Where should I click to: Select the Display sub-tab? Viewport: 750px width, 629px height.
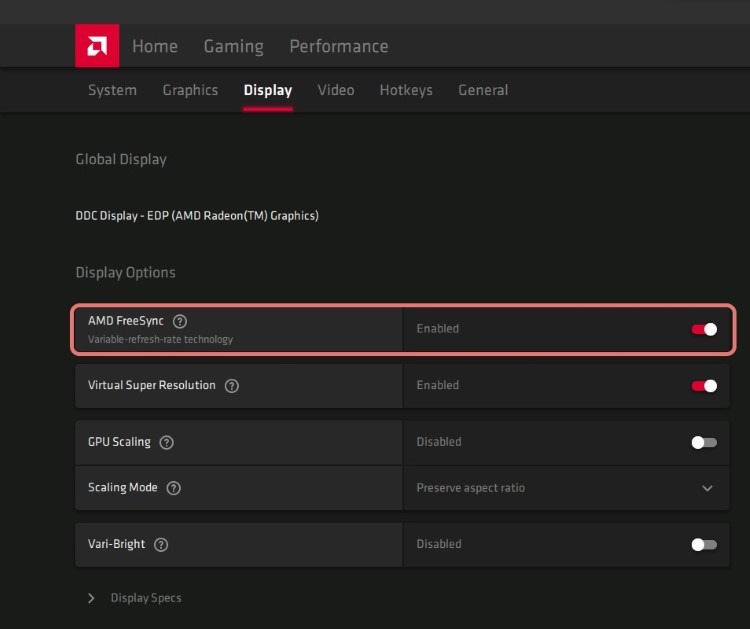(268, 90)
